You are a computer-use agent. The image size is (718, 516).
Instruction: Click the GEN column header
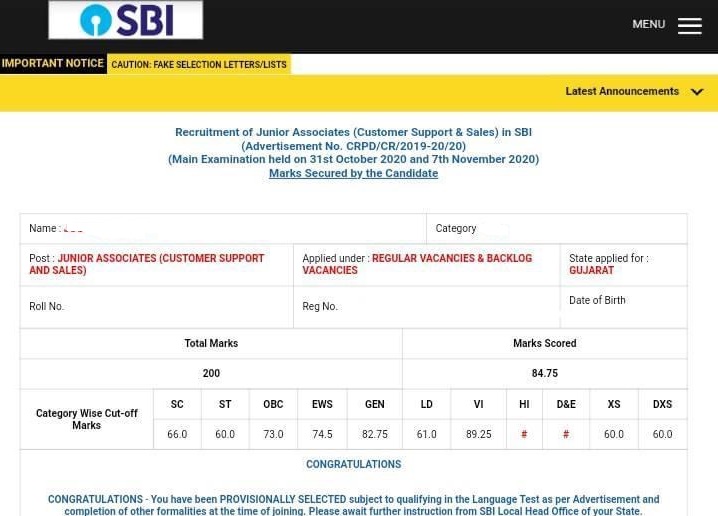[x=375, y=404]
